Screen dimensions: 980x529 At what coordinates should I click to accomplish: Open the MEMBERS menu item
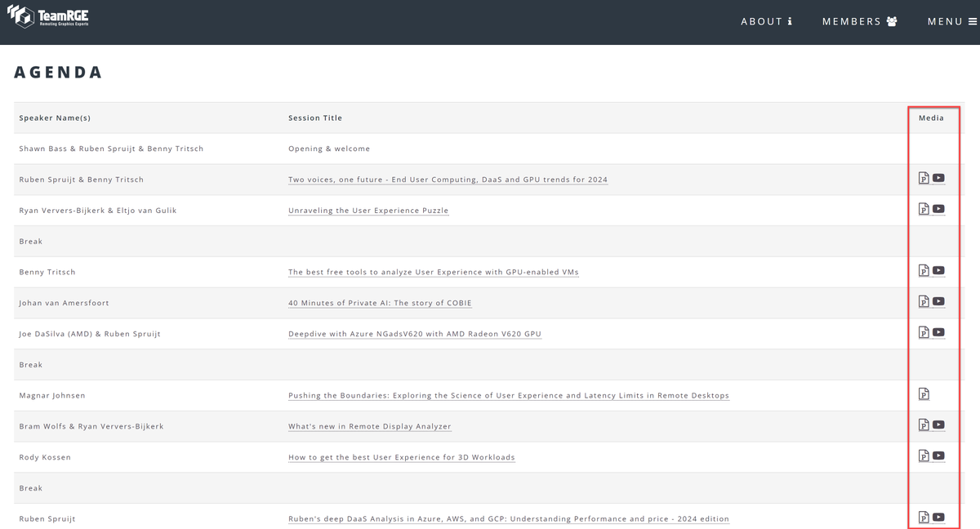click(860, 21)
